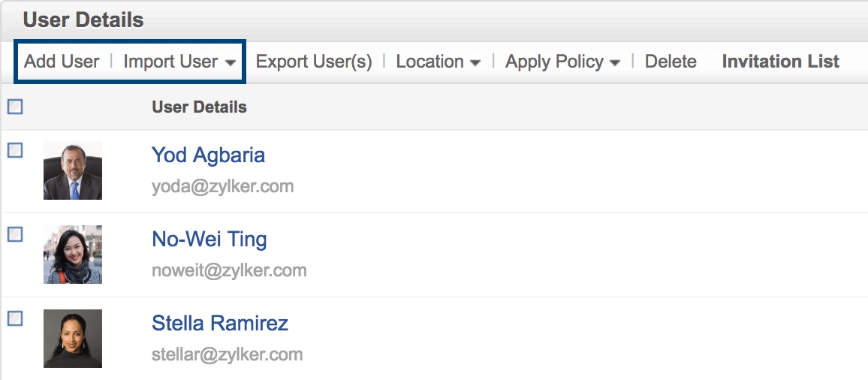Click the email yoda@zylker.com
Viewport: 868px width, 380px height.
[222, 186]
